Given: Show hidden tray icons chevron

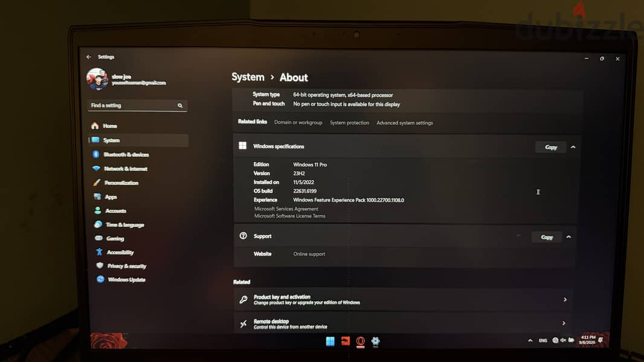Looking at the screenshot, I should click(x=530, y=340).
